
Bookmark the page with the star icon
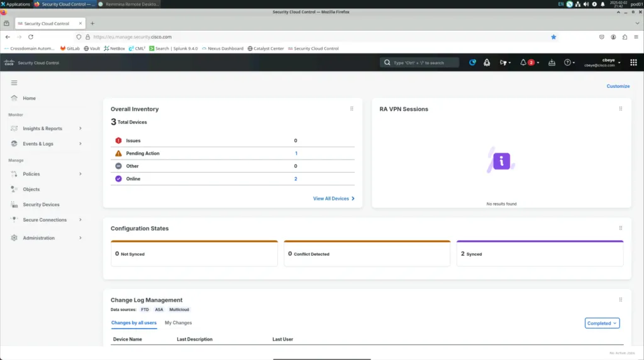(553, 37)
